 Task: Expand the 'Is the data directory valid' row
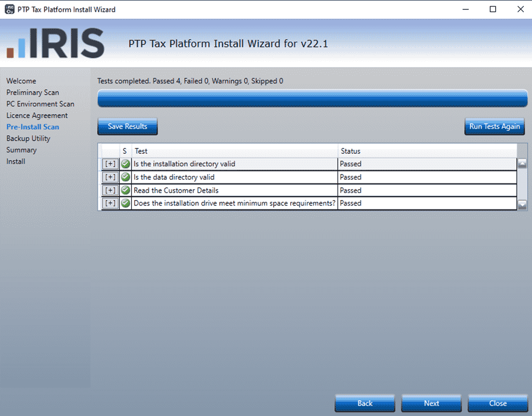tap(110, 177)
